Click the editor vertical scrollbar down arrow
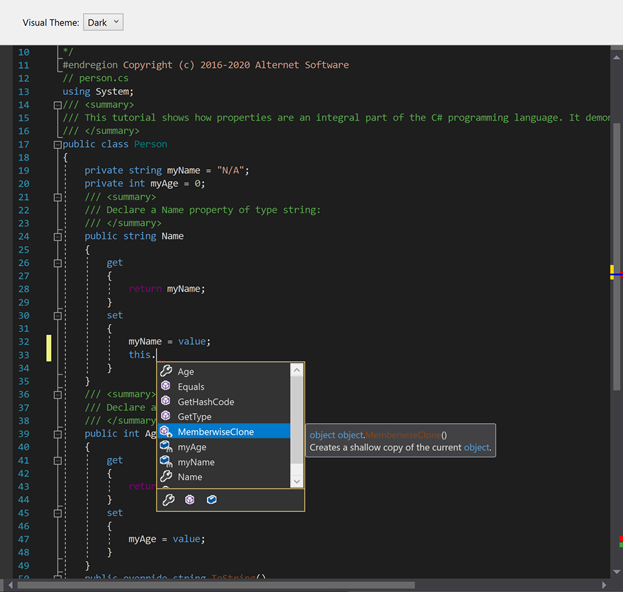The height and width of the screenshot is (592, 623). (616, 572)
